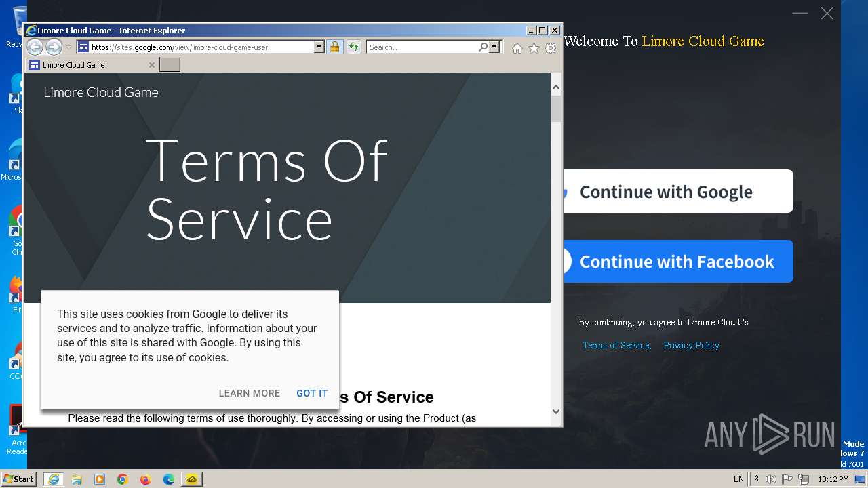The width and height of the screenshot is (868, 488).
Task: Click the EN language indicator
Action: [x=738, y=479]
